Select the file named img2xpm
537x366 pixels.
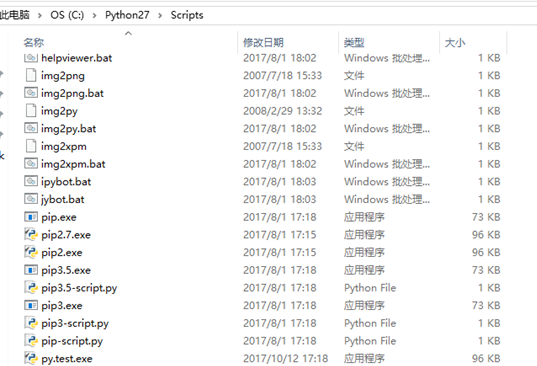click(x=64, y=147)
